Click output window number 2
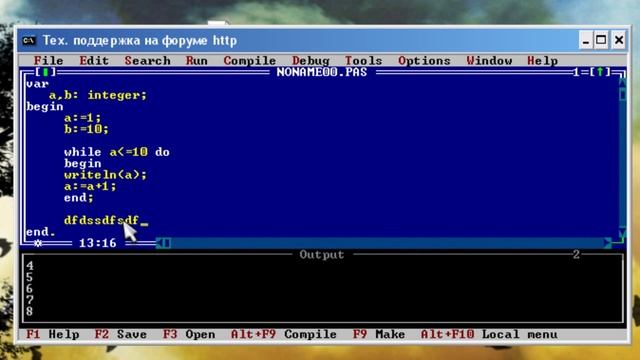Viewport: 640px width, 360px height. [576, 255]
